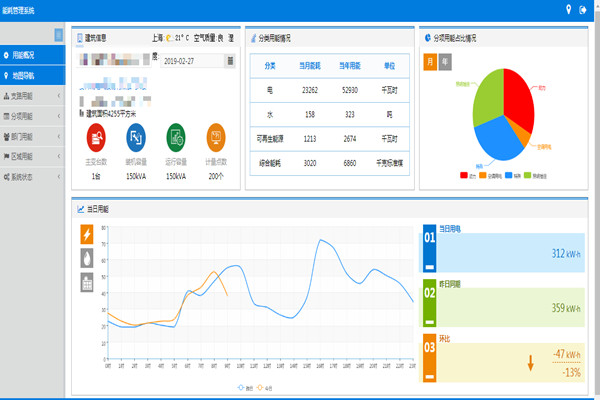Screen dimensions: 600x400
Task: Select the water drop chart icon
Action: coord(87,258)
